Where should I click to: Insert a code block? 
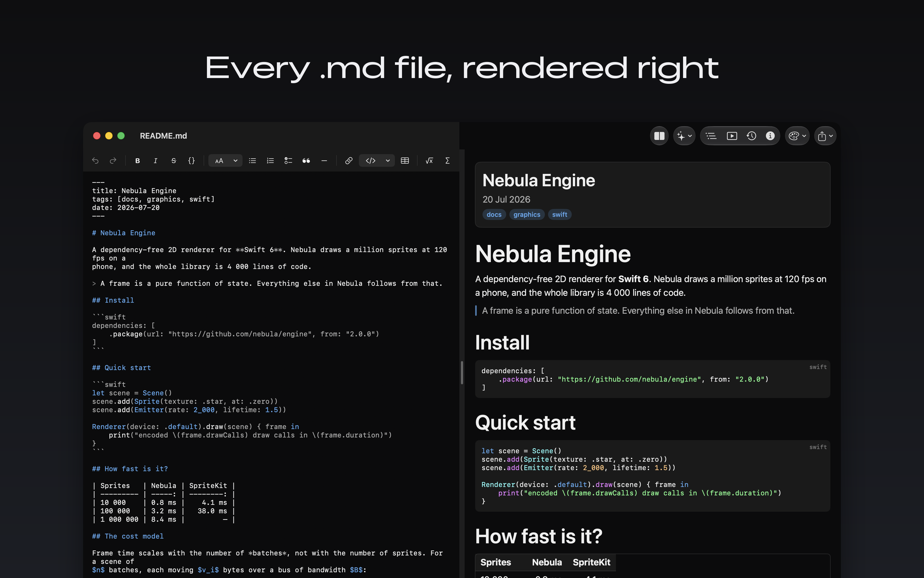click(x=370, y=161)
